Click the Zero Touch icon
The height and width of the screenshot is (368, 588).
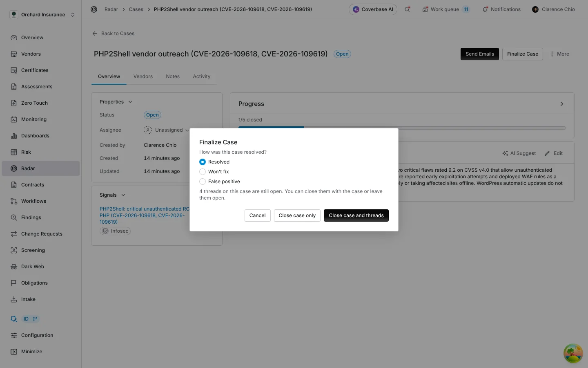14,103
